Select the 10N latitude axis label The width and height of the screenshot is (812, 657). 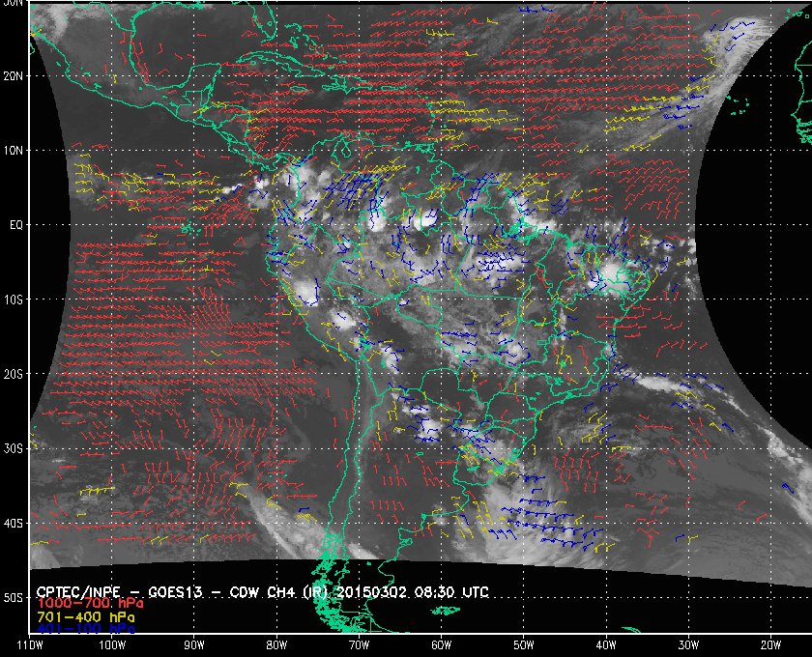tap(13, 151)
